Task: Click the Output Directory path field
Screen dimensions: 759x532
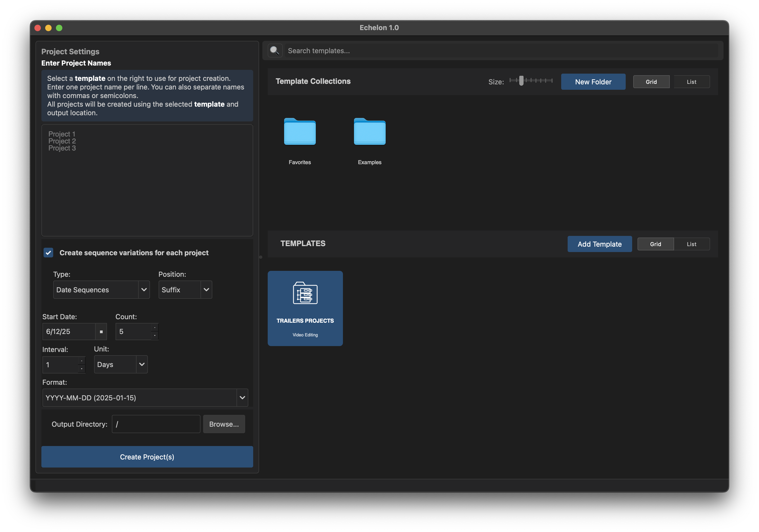Action: pyautogui.click(x=156, y=424)
